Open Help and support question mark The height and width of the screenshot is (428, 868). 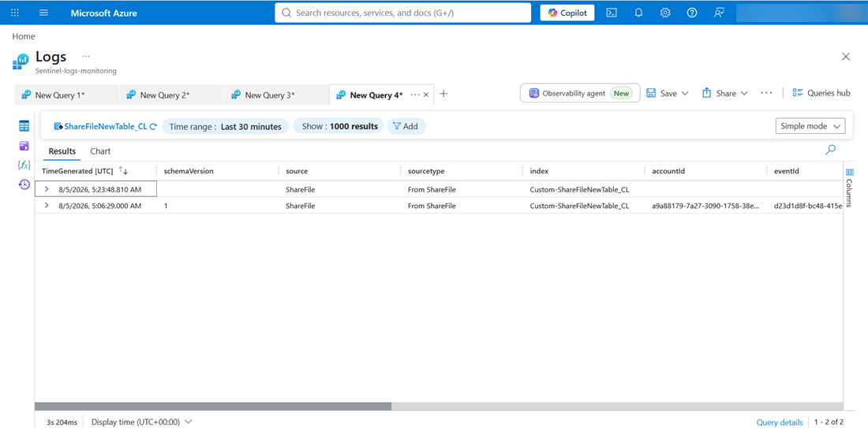[x=692, y=13]
